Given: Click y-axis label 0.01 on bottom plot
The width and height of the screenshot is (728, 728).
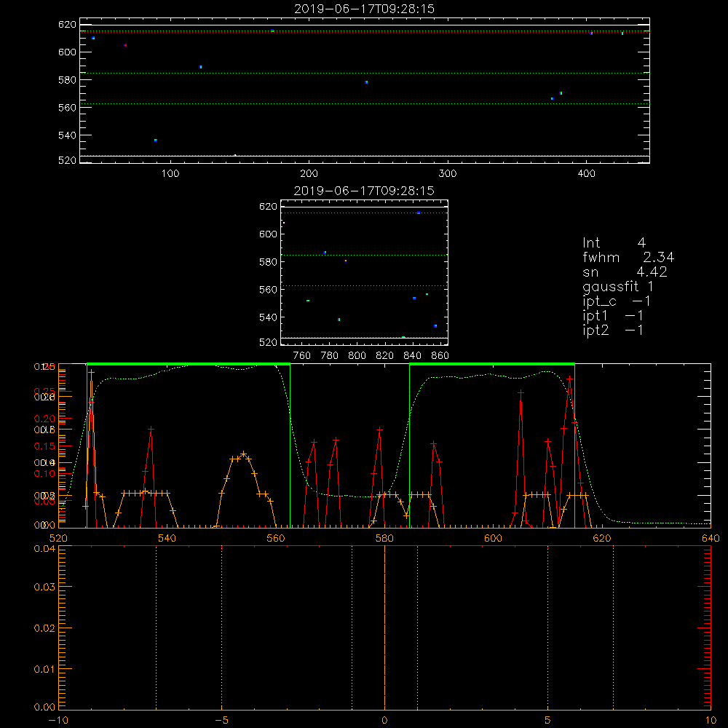Looking at the screenshot, I should pos(44,669).
